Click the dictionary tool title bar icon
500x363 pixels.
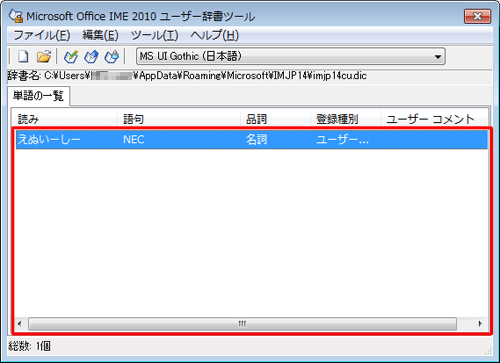coord(16,16)
